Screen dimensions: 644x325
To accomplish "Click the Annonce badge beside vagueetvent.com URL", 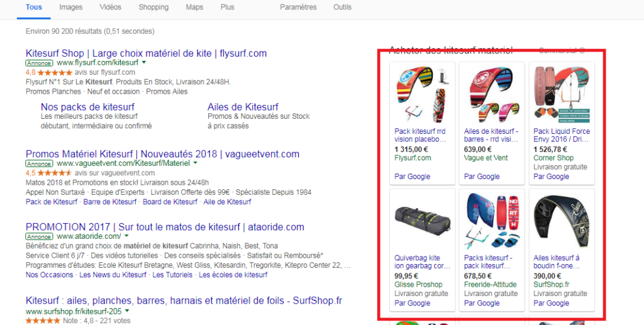I will pyautogui.click(x=39, y=163).
